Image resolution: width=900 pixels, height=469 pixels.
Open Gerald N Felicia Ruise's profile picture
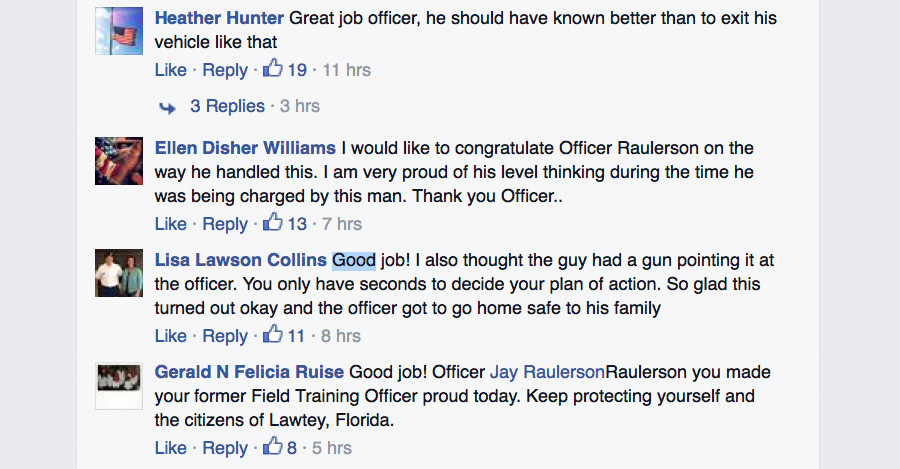pyautogui.click(x=119, y=385)
